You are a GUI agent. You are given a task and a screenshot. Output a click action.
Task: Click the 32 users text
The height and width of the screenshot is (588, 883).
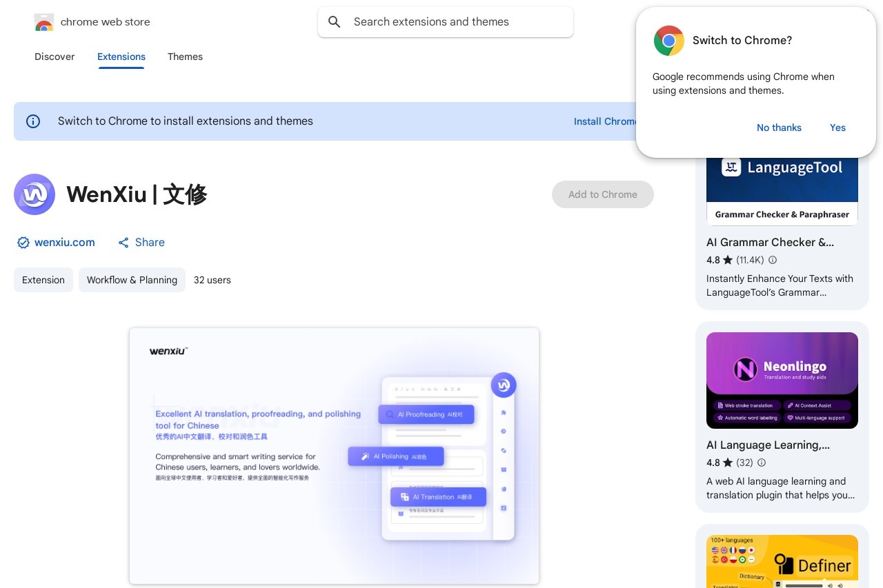tap(212, 280)
